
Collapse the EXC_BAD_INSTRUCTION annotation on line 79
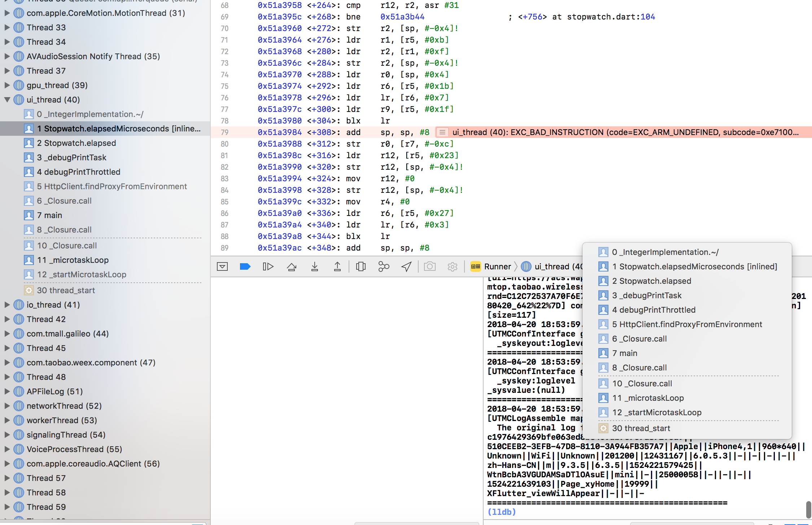442,132
